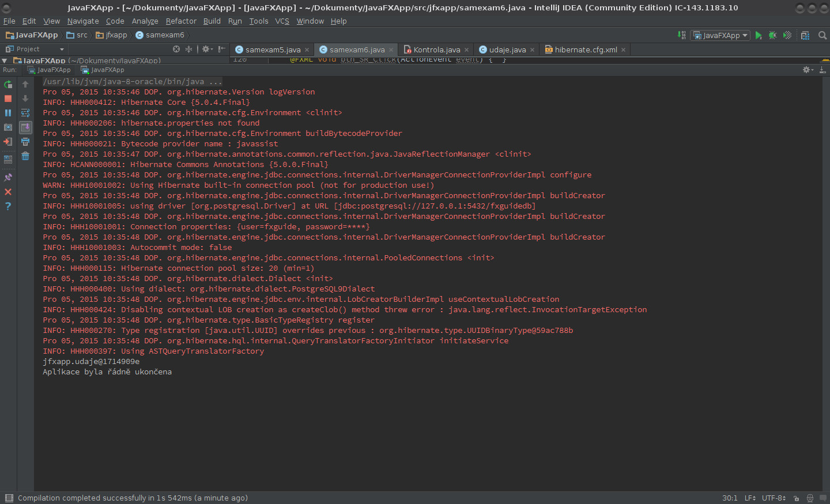Screen dimensions: 830x504
Task: Open the Project view selector dropdown
Action: pos(35,49)
